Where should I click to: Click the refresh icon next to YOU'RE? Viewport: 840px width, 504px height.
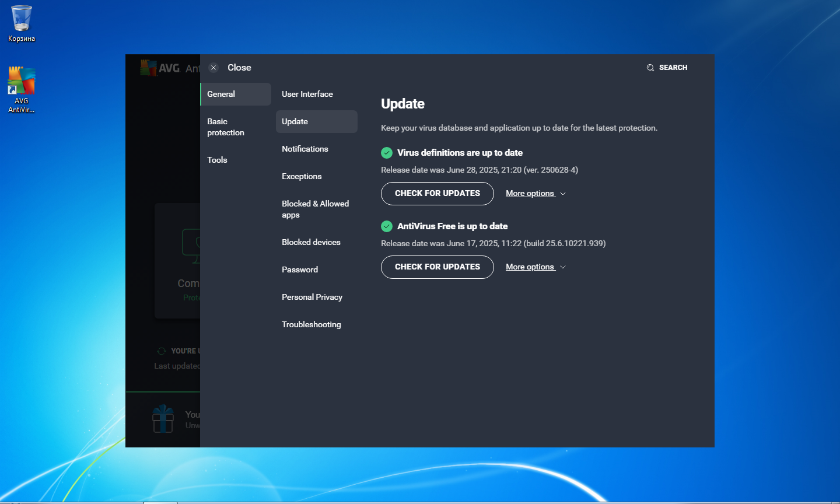click(x=162, y=351)
